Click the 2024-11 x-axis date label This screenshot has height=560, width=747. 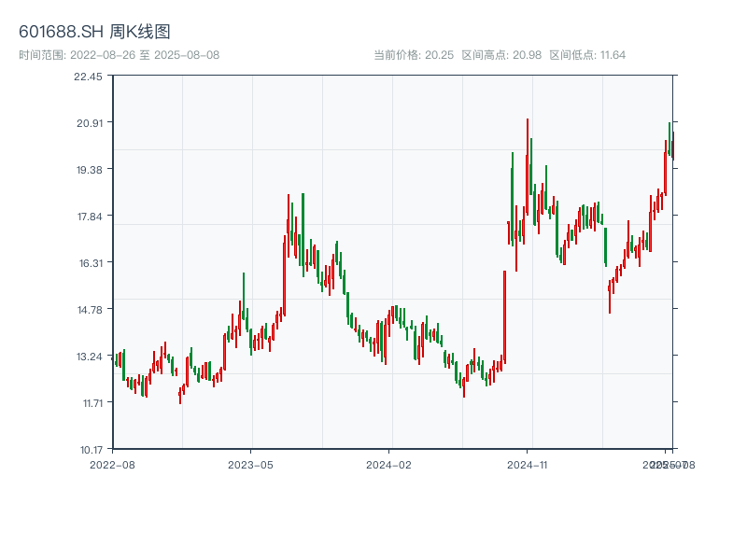coord(528,464)
